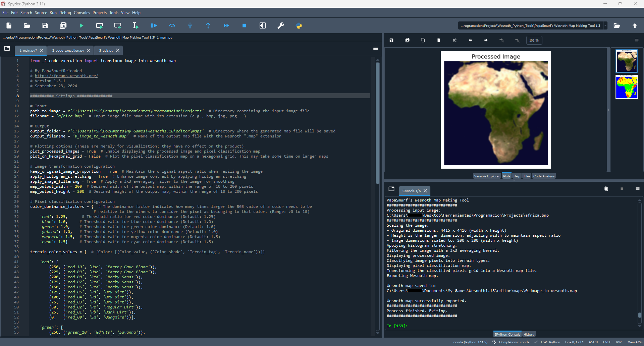
Task: Zoom out of plot
Action: [x=518, y=40]
